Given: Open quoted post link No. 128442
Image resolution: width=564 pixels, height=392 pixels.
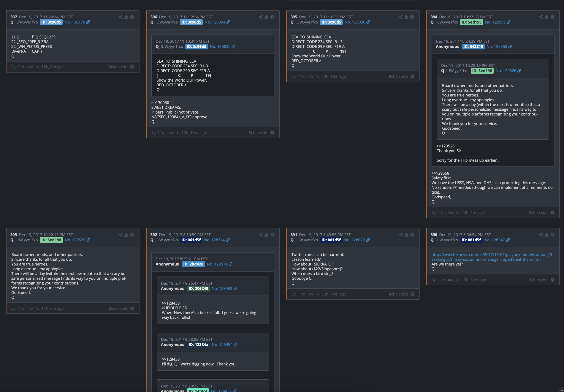Looking at the screenshot, I should coord(225,288).
